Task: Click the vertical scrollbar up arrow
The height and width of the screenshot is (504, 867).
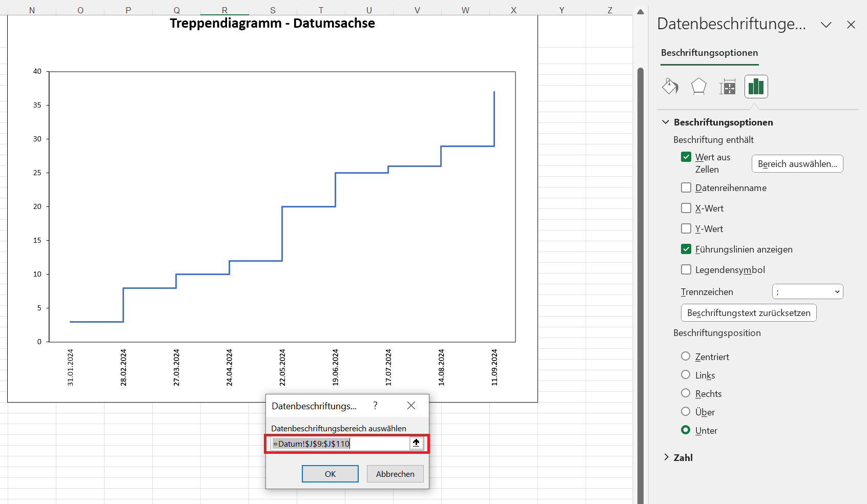Action: tap(641, 12)
